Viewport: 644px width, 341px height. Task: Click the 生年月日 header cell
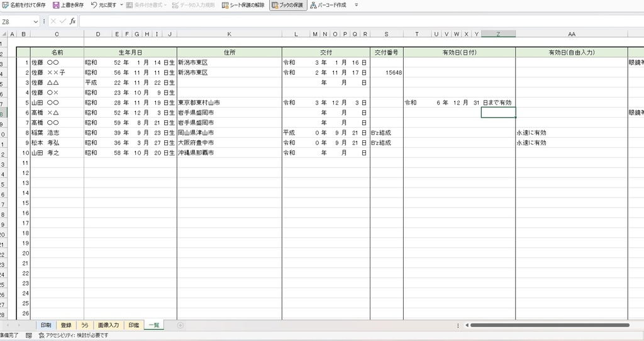point(131,53)
